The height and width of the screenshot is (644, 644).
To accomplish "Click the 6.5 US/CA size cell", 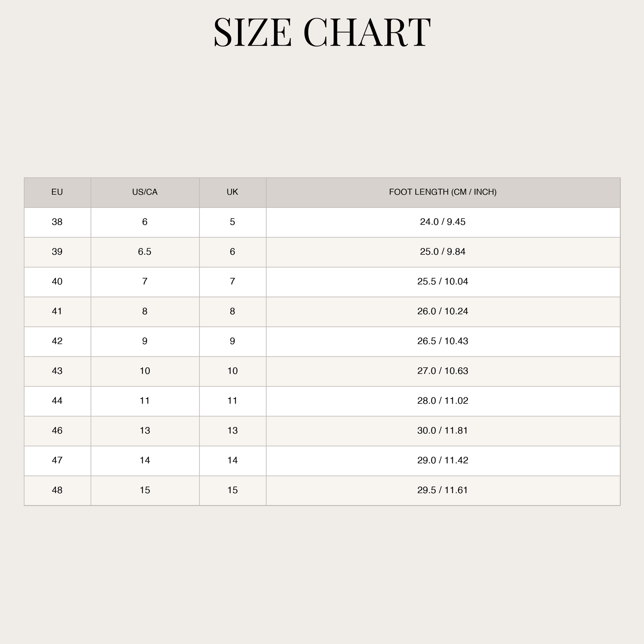I will coord(145,252).
